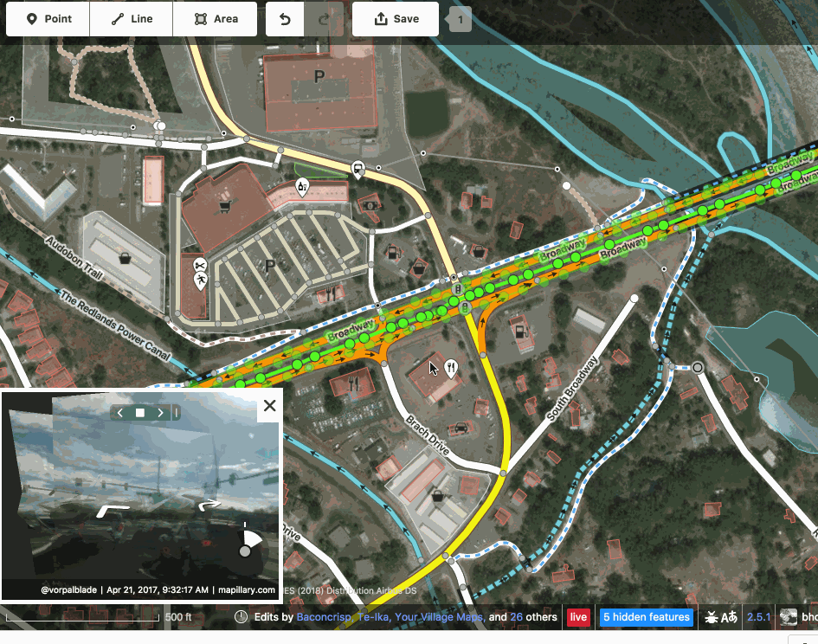Open the translation help icon
Image resolution: width=818 pixels, height=644 pixels.
click(730, 617)
